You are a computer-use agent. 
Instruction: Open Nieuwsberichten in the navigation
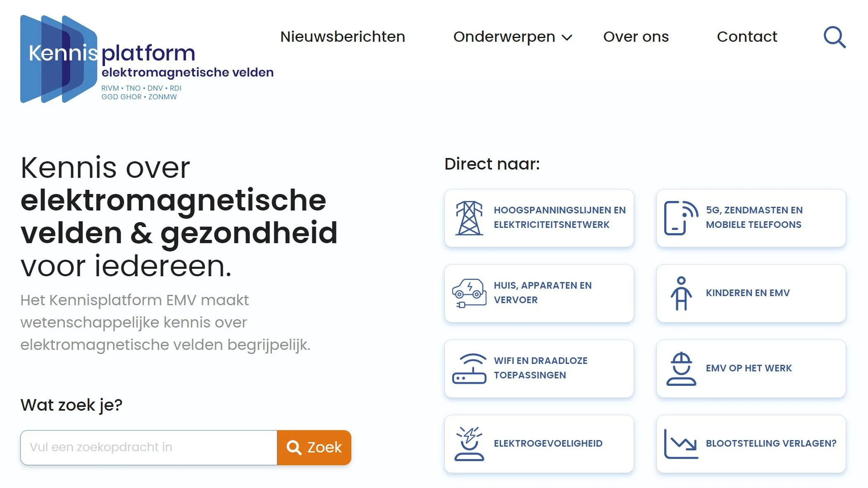coord(342,37)
